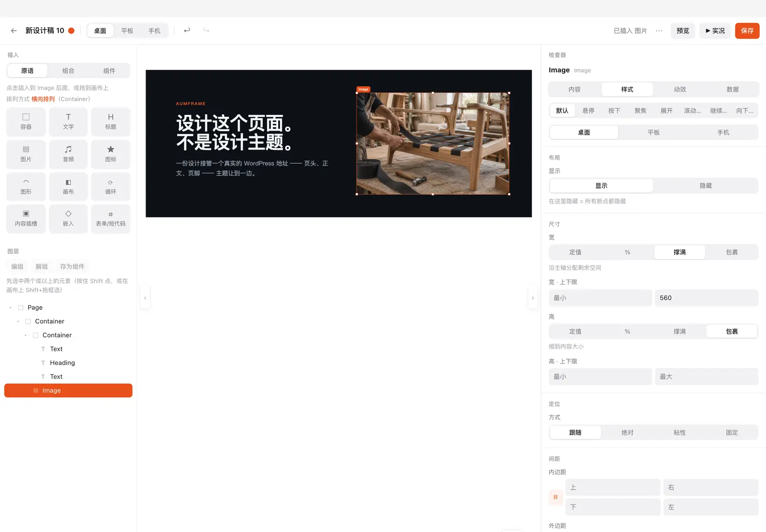Click the 预览 preview button

(x=683, y=31)
